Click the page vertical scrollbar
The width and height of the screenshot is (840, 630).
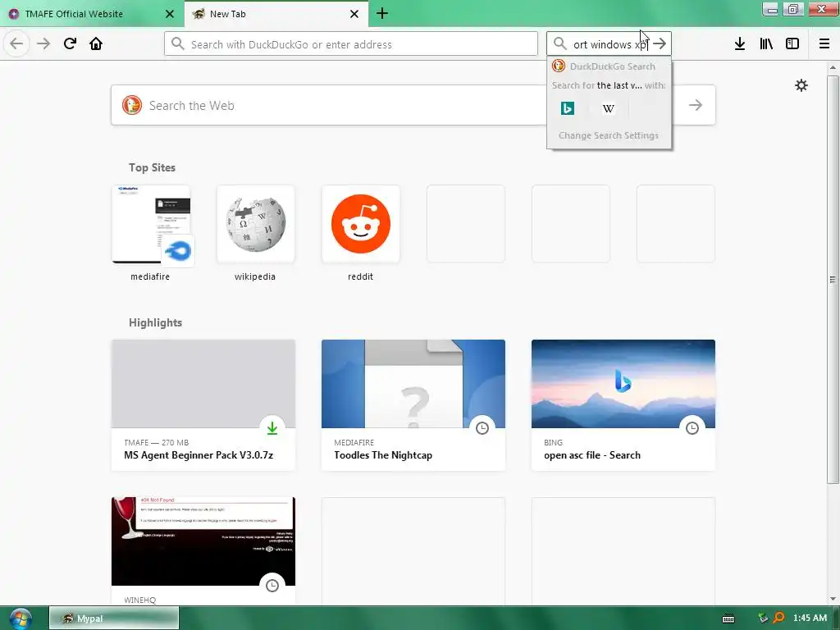click(833, 279)
